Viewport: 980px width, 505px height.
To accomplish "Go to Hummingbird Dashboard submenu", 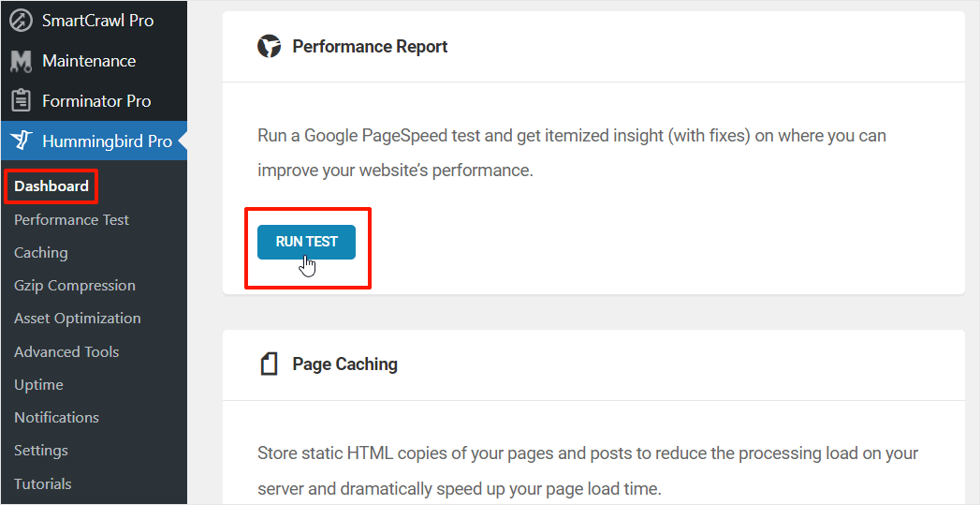I will tap(51, 186).
